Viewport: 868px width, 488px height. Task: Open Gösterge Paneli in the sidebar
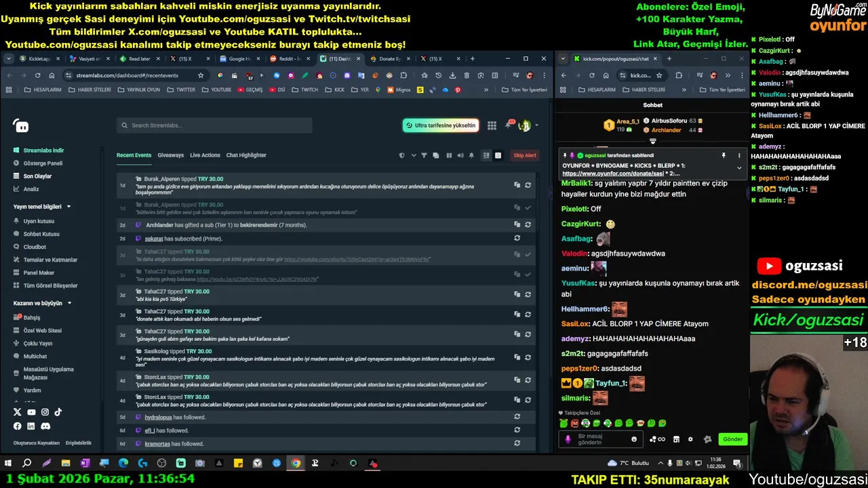(38, 163)
